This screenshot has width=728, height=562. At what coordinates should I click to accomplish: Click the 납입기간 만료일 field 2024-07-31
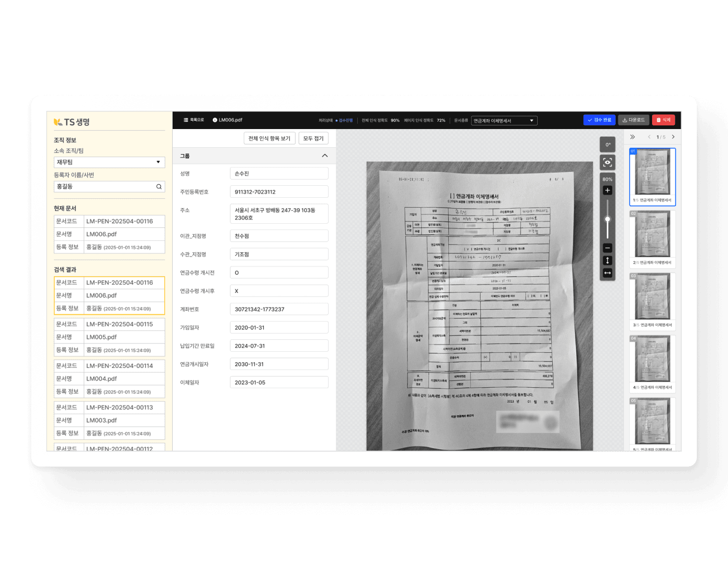(279, 346)
